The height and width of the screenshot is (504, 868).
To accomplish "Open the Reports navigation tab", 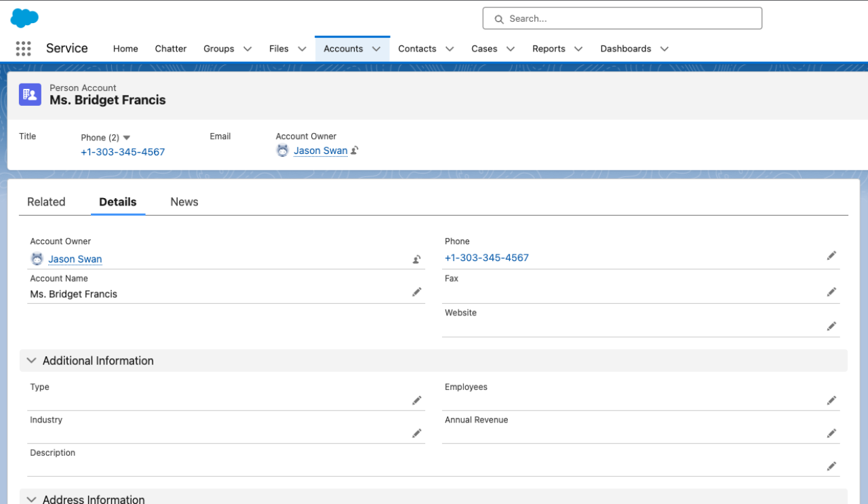I will click(x=549, y=49).
